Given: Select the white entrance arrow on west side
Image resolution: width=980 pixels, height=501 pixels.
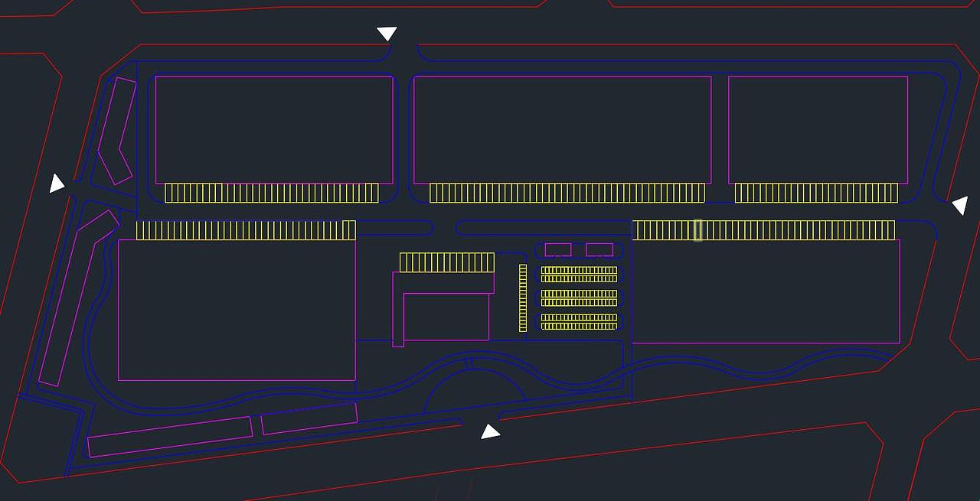Looking at the screenshot, I should [57, 184].
